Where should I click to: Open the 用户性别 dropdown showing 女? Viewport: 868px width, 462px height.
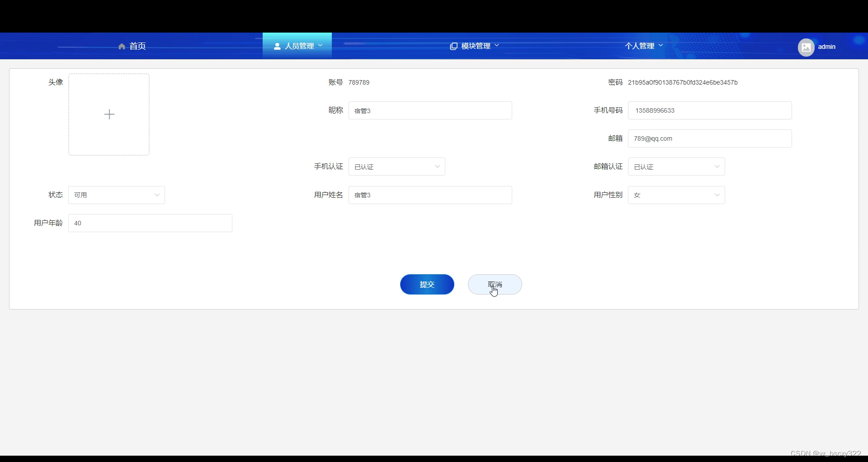[676, 195]
